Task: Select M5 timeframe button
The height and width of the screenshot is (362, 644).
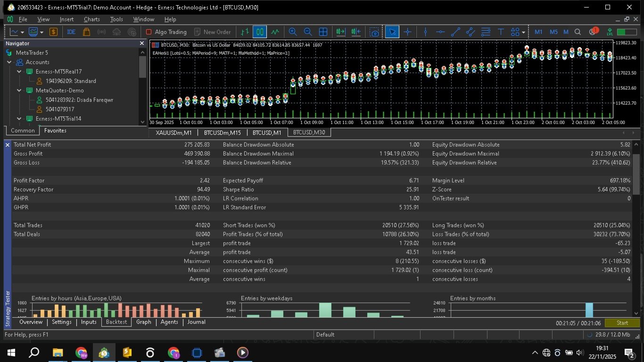Action: 553,32
